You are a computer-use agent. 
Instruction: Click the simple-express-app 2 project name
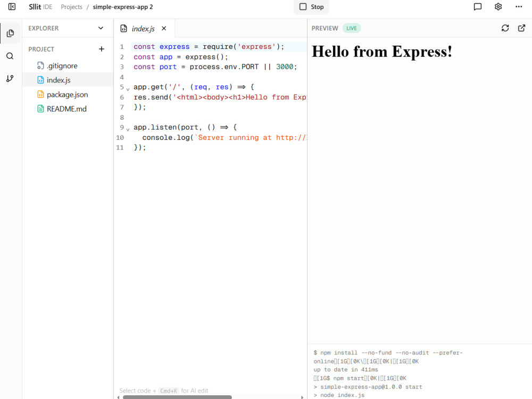pyautogui.click(x=123, y=7)
